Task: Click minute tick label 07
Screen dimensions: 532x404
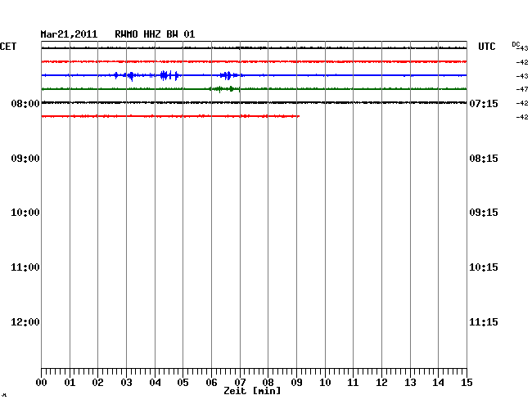Action: pyautogui.click(x=240, y=383)
